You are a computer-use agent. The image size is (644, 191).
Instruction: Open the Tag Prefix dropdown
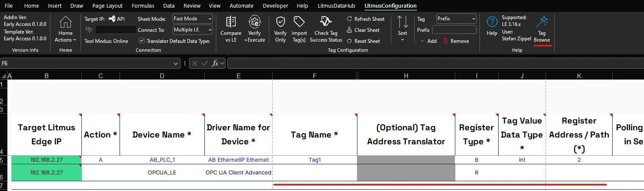[456, 19]
